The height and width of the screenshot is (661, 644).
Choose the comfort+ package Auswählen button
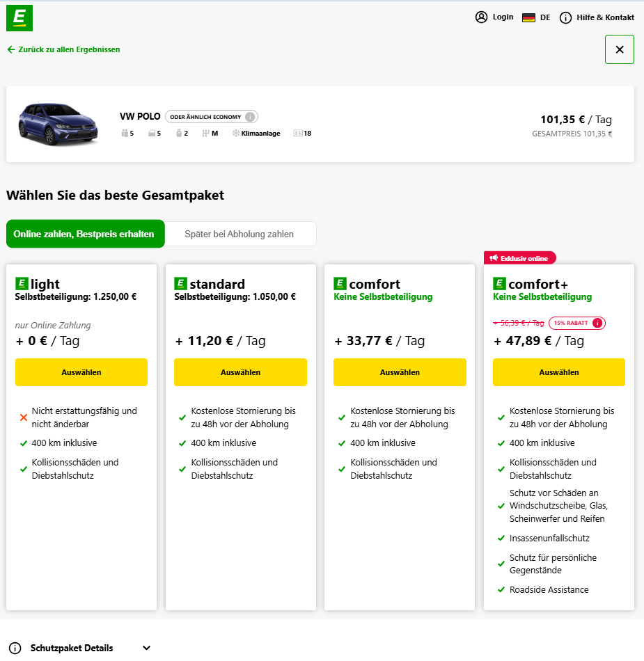pyautogui.click(x=559, y=372)
